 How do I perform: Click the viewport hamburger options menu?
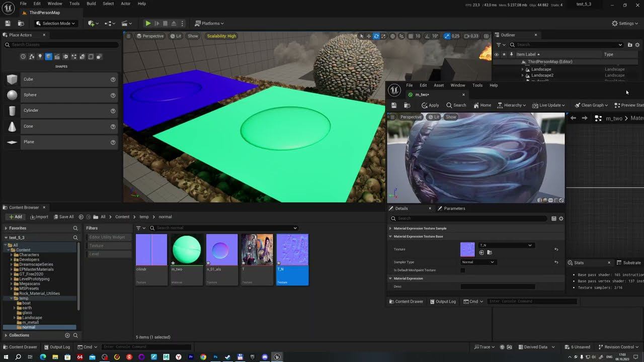point(128,36)
